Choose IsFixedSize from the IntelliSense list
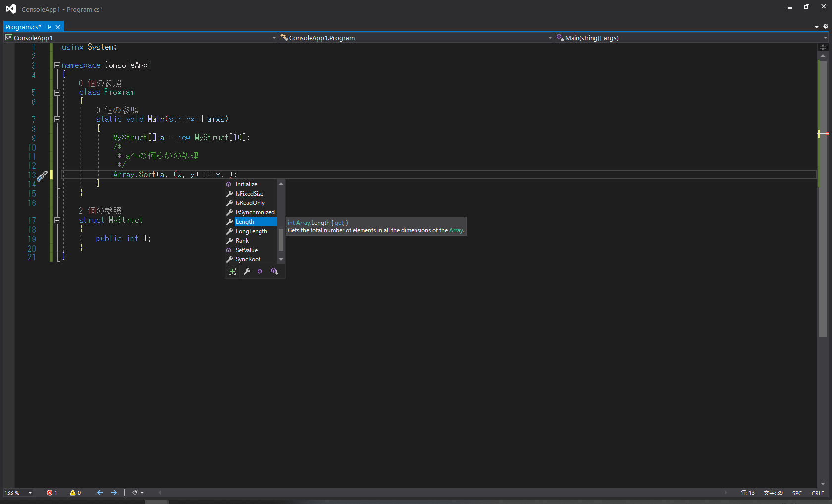Image resolution: width=832 pixels, height=504 pixels. pos(251,194)
